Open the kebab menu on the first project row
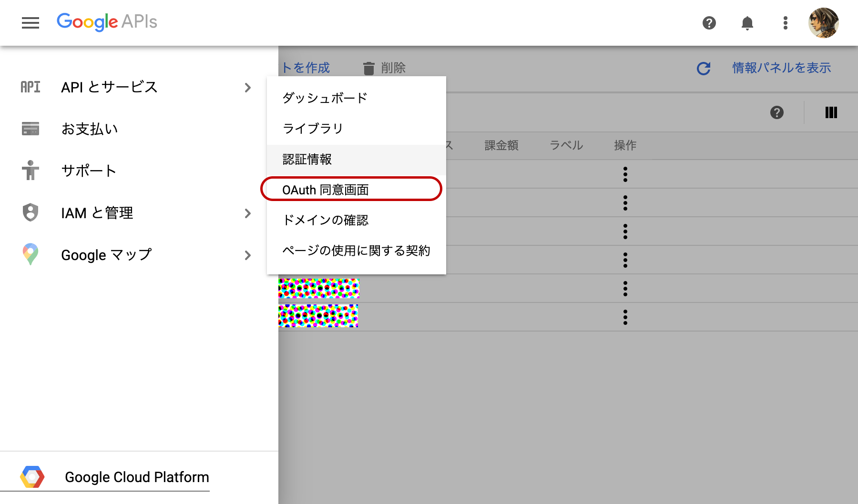 [x=625, y=173]
